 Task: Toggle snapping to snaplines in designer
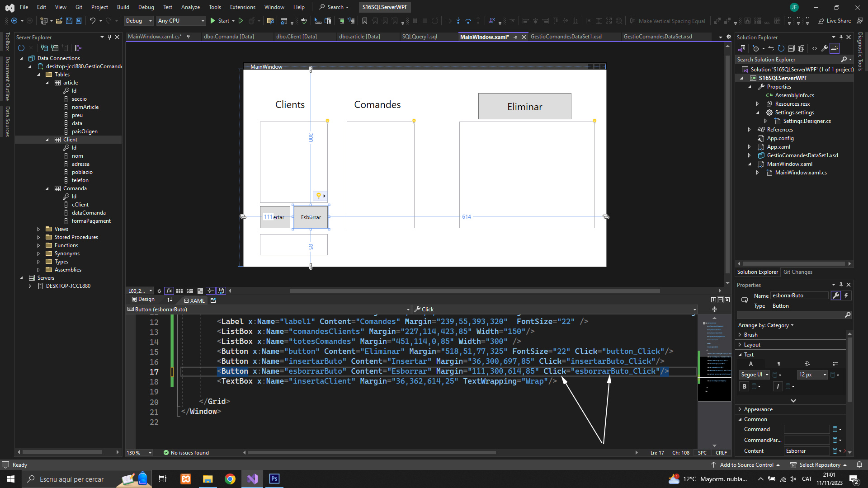[210, 291]
